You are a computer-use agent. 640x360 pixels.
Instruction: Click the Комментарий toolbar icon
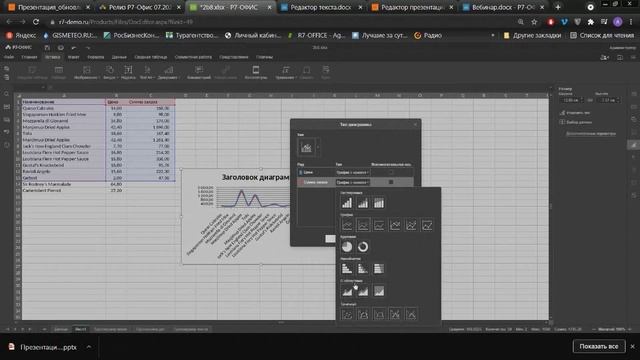click(199, 72)
